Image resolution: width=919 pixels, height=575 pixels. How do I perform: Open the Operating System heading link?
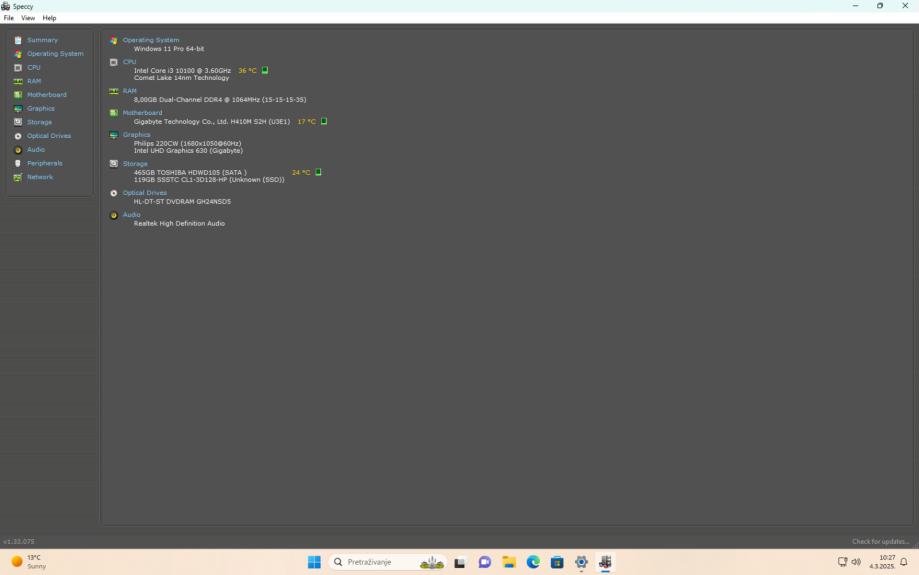(151, 40)
